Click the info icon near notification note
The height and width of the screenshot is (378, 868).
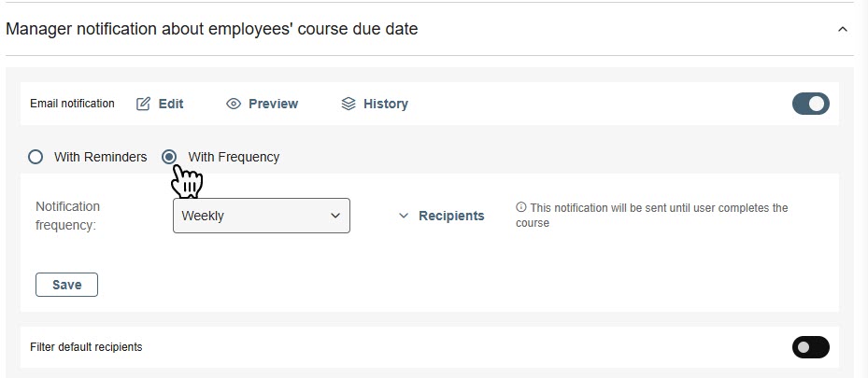point(520,208)
